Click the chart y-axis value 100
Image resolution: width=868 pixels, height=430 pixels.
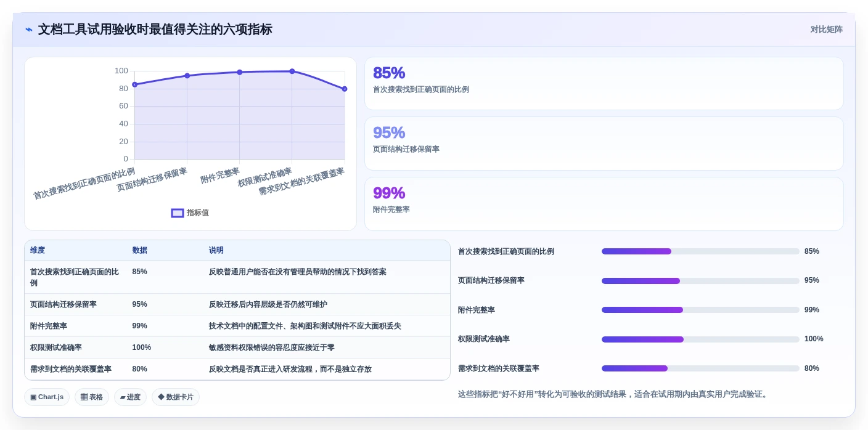tap(121, 71)
